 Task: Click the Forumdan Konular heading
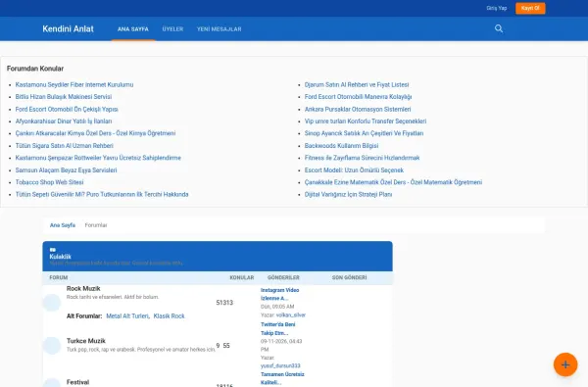pyautogui.click(x=35, y=69)
